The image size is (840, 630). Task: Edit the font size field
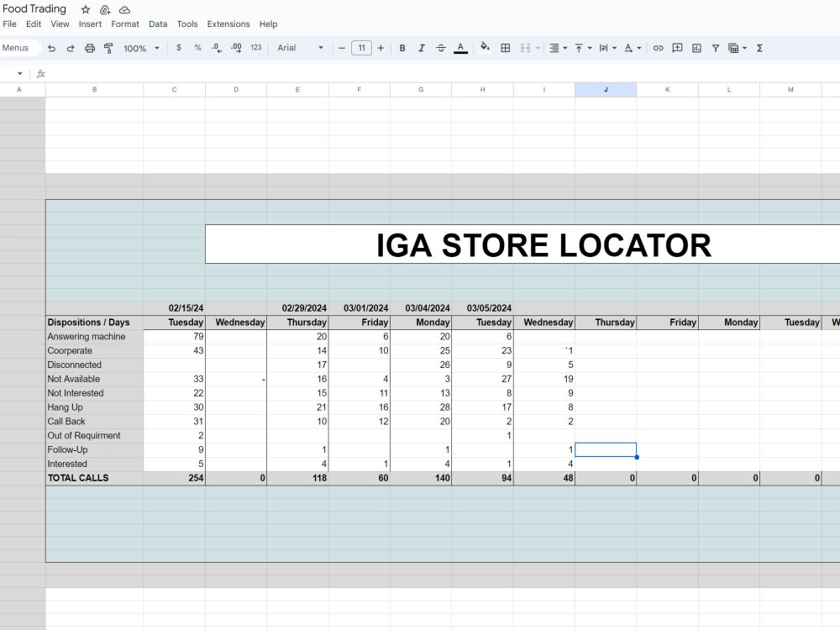point(361,48)
